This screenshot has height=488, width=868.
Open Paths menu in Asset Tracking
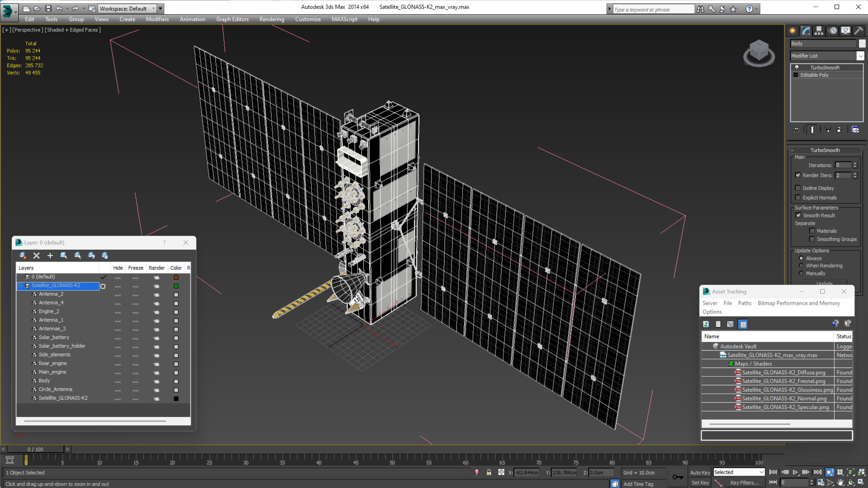[x=745, y=303]
